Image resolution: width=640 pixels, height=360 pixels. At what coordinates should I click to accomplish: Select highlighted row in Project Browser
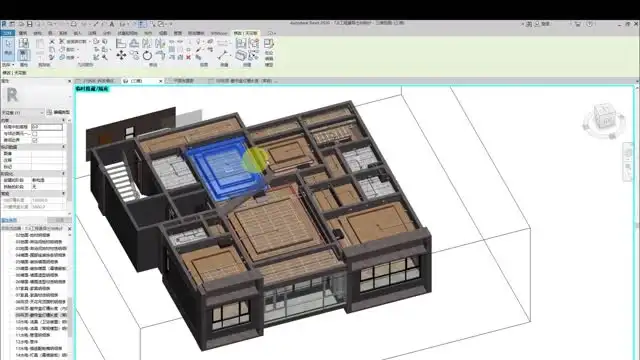(41, 315)
